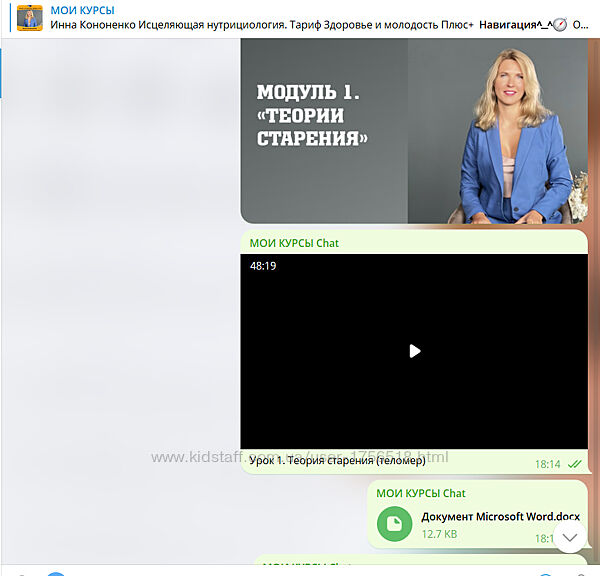
Task: Play the Урок 1 video
Action: coord(414,351)
